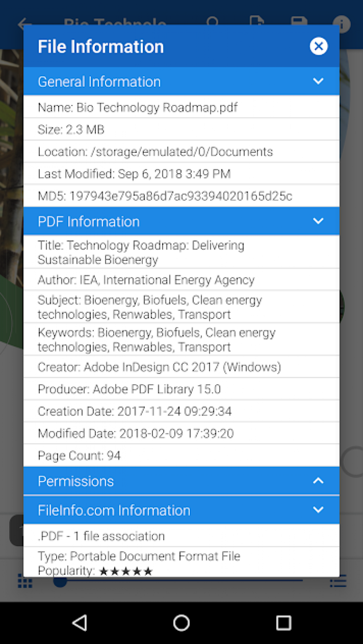Tap the Permissions header label
This screenshot has width=363, height=644.
pyautogui.click(x=76, y=481)
